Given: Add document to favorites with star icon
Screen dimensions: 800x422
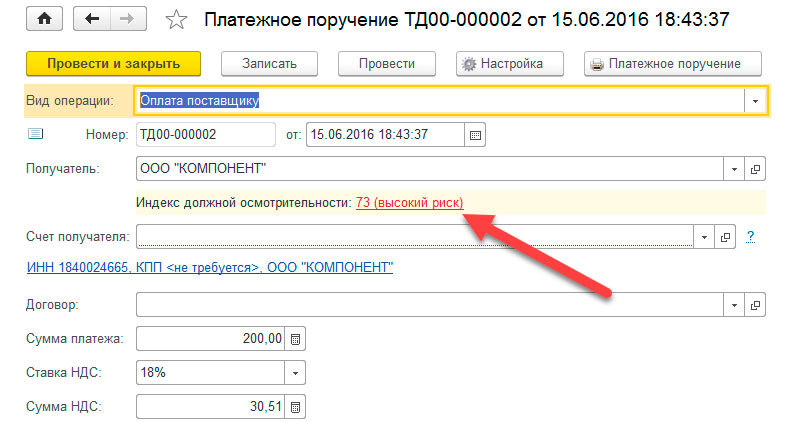Looking at the screenshot, I should [176, 20].
